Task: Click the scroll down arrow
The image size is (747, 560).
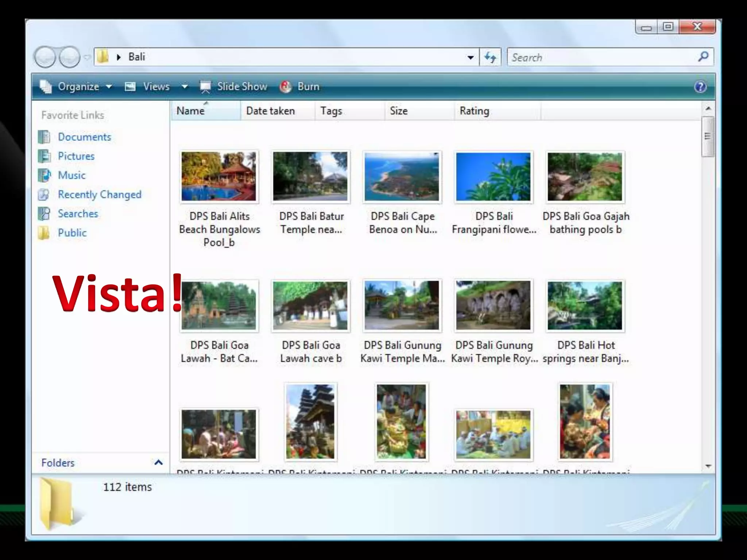Action: point(708,466)
